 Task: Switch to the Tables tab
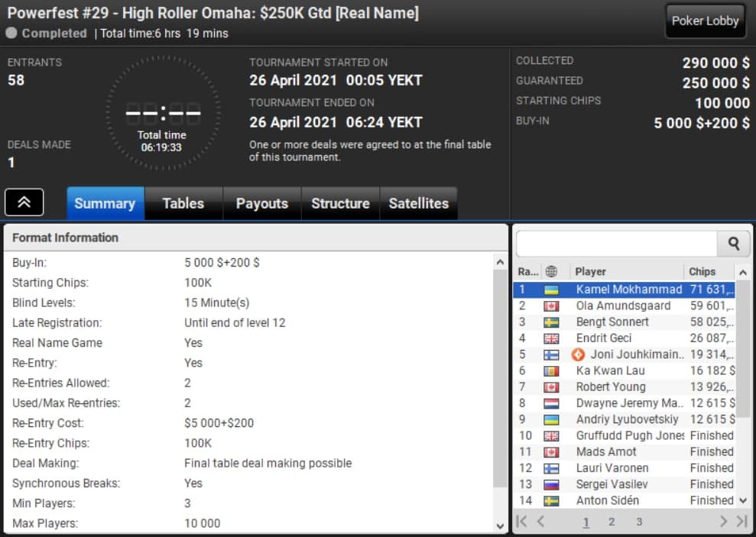coord(183,203)
